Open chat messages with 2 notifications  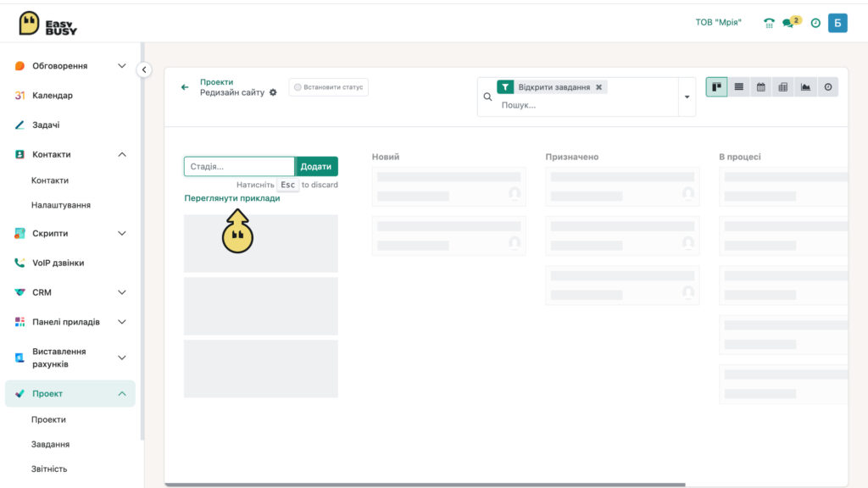(x=791, y=22)
